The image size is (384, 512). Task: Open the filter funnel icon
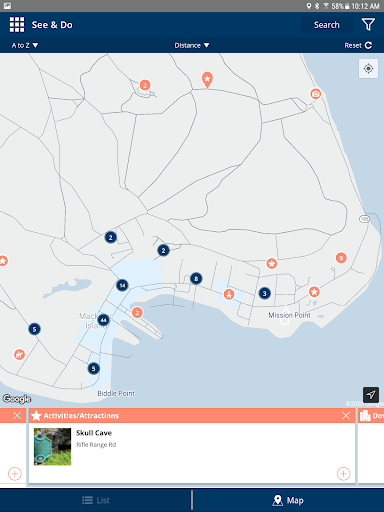(368, 25)
